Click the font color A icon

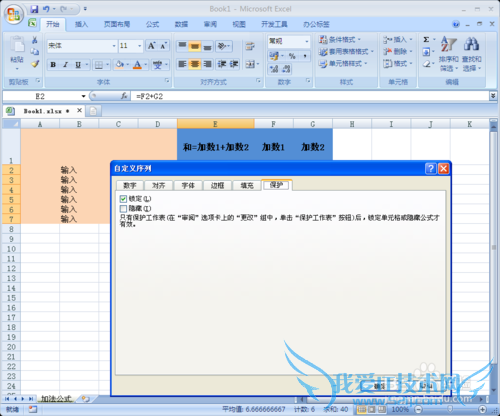[137, 64]
